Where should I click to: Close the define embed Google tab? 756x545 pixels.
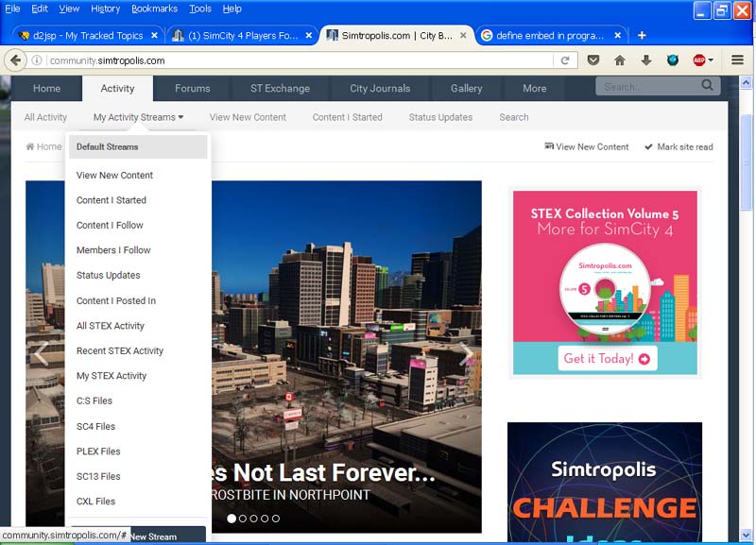[618, 35]
